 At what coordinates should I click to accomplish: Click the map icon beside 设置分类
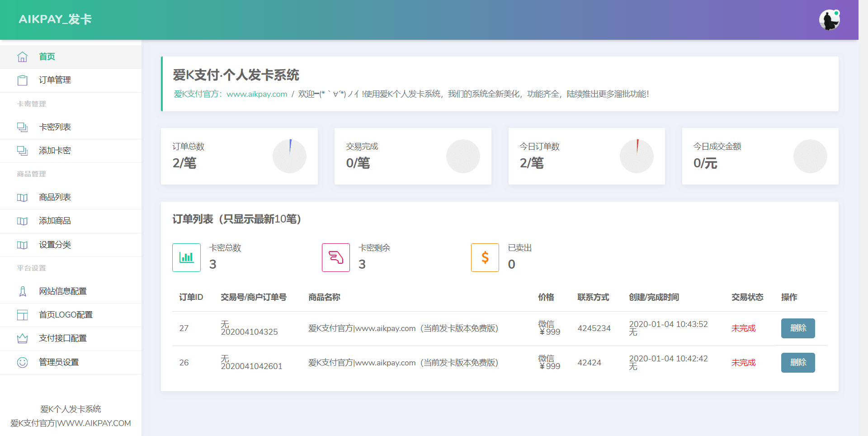(x=22, y=245)
